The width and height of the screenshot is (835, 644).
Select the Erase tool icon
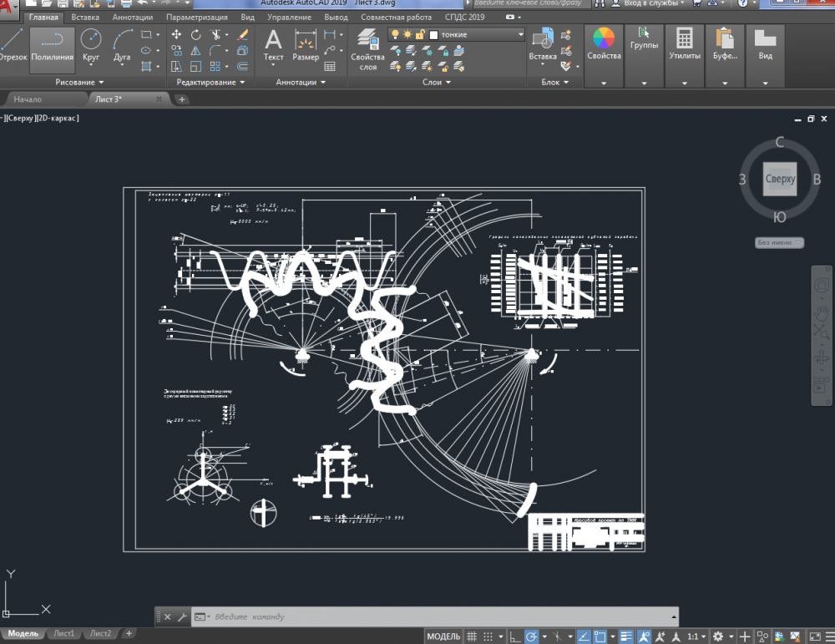[243, 34]
